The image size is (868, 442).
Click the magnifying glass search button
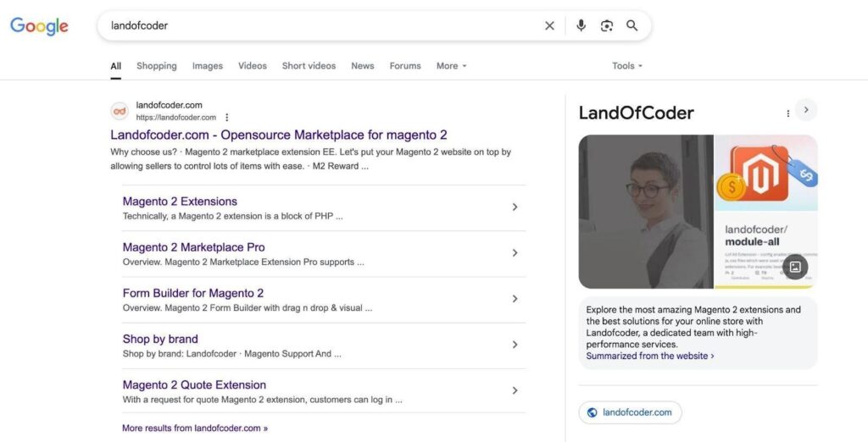632,25
